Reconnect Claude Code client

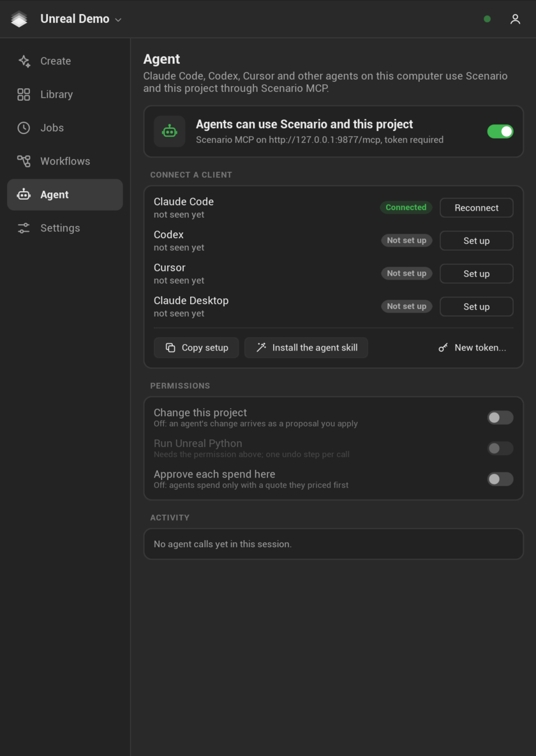click(476, 208)
